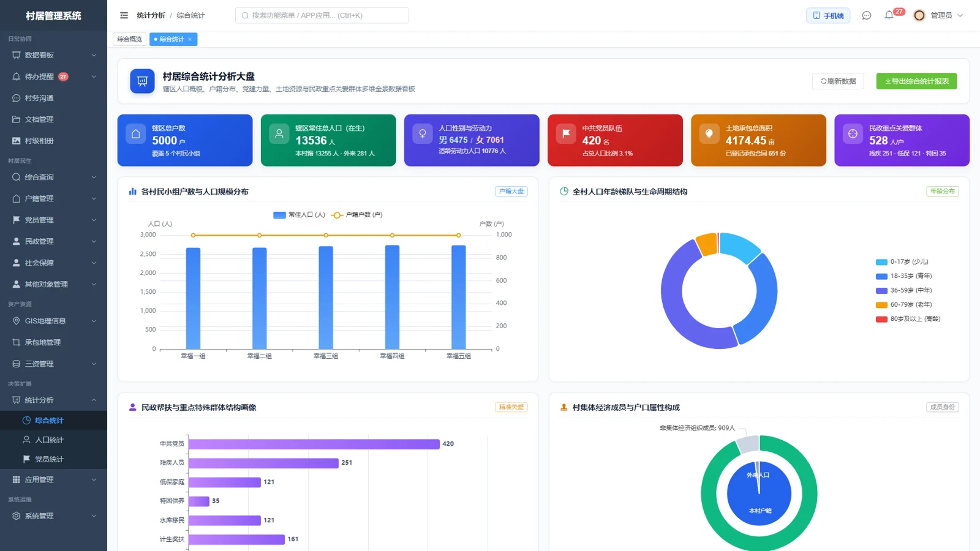Screen dimensions: 980x551
Task: Click the administrator avatar icon
Action: (919, 15)
